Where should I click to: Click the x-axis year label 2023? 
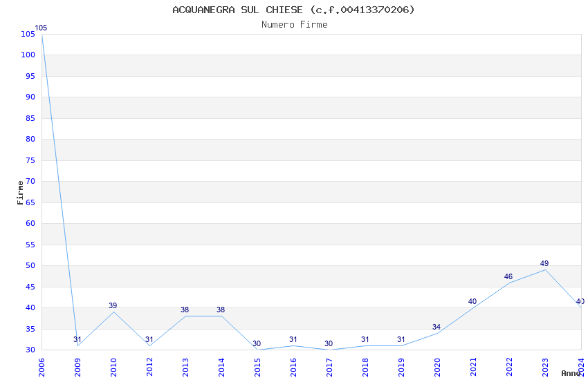(546, 368)
